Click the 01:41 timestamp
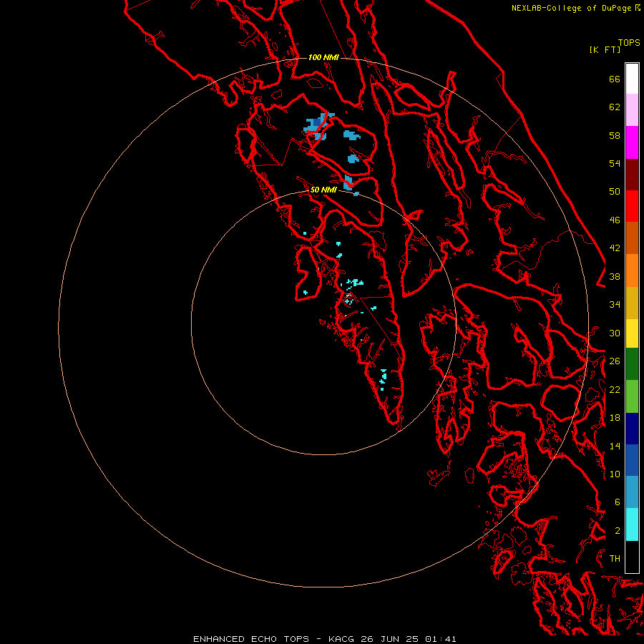 [x=440, y=639]
